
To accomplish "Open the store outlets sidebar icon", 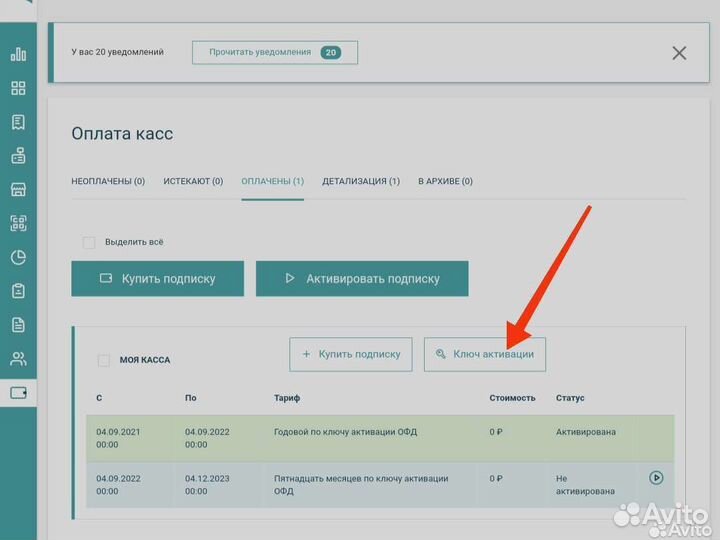I will (18, 190).
